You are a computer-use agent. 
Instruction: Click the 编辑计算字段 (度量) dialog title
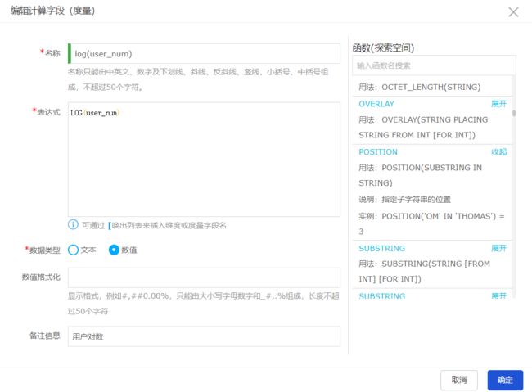click(x=52, y=11)
